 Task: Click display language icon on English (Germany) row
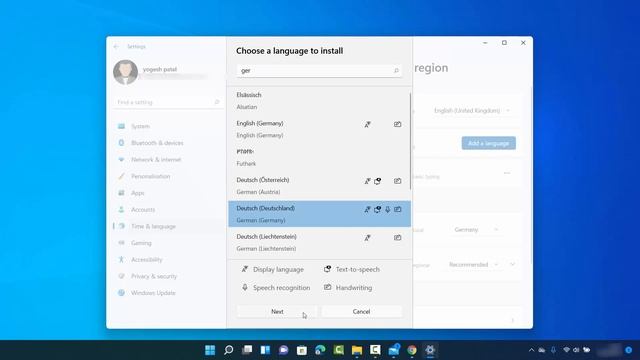367,124
